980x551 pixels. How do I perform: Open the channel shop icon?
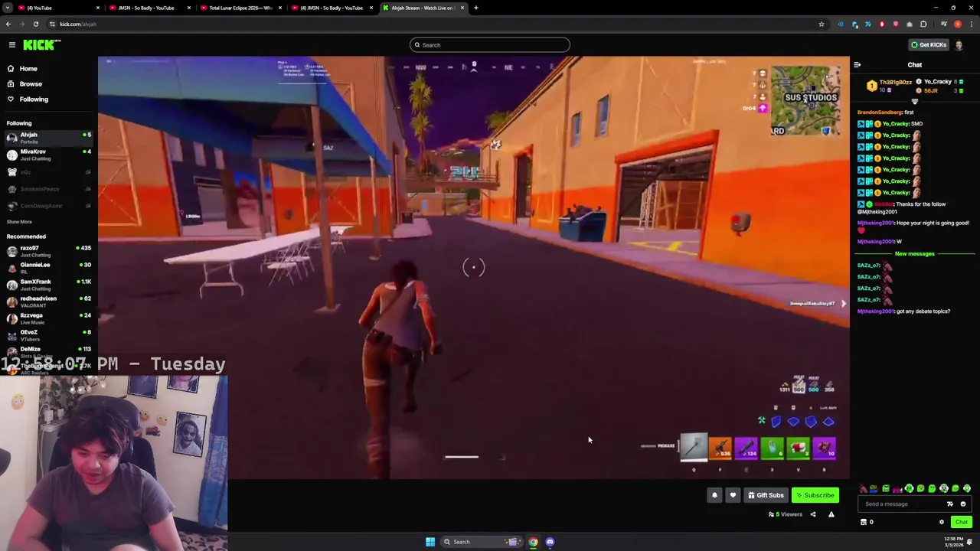864,522
